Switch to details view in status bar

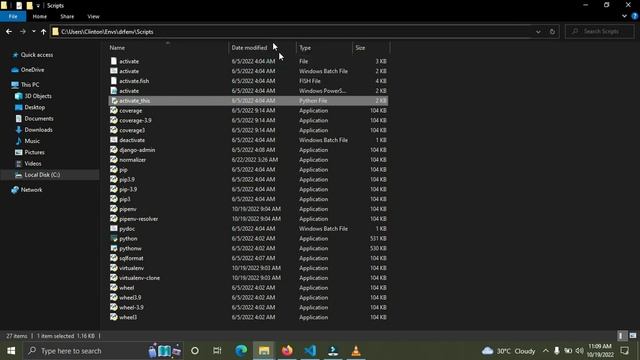[621, 336]
